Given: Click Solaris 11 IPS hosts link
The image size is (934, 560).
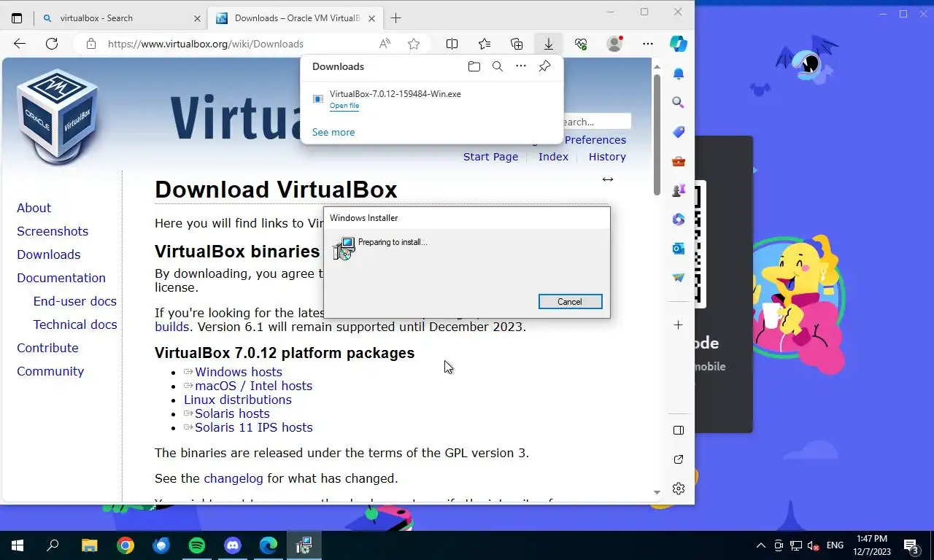Looking at the screenshot, I should click(x=253, y=427).
